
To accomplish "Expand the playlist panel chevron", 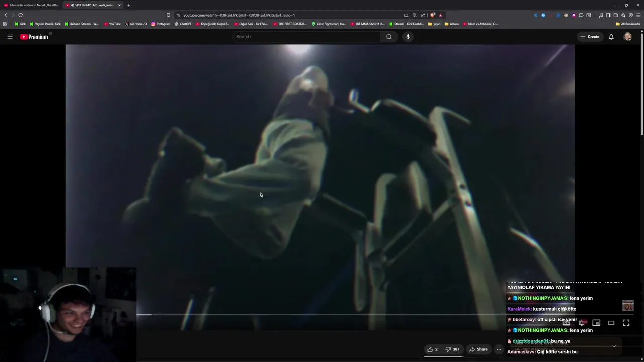I will pyautogui.click(x=614, y=346).
